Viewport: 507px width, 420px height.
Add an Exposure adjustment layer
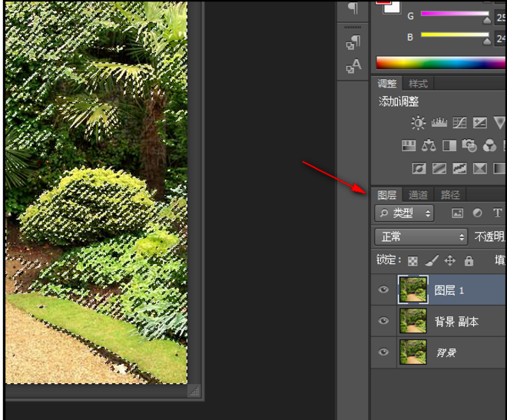coord(480,123)
